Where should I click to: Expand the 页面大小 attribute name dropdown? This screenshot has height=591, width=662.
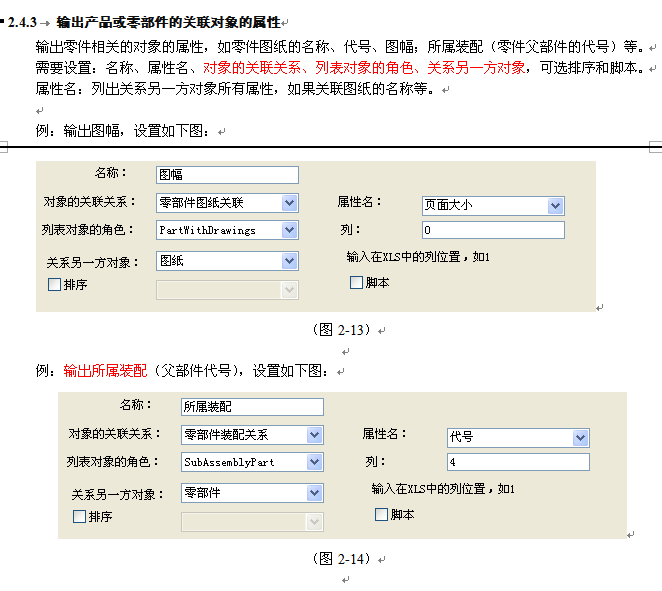coord(556,205)
